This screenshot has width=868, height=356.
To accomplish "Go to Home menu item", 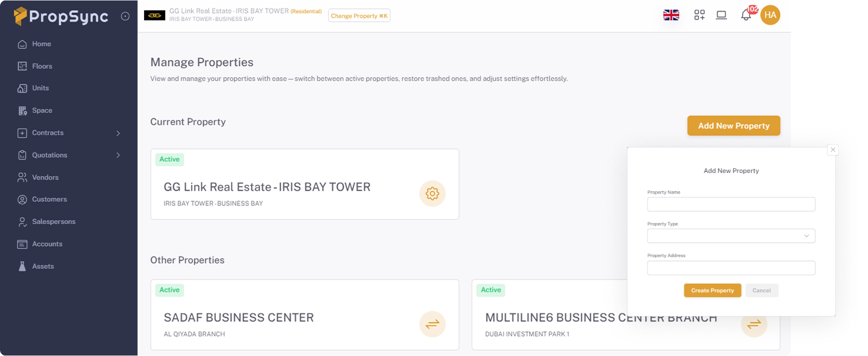I will click(42, 44).
